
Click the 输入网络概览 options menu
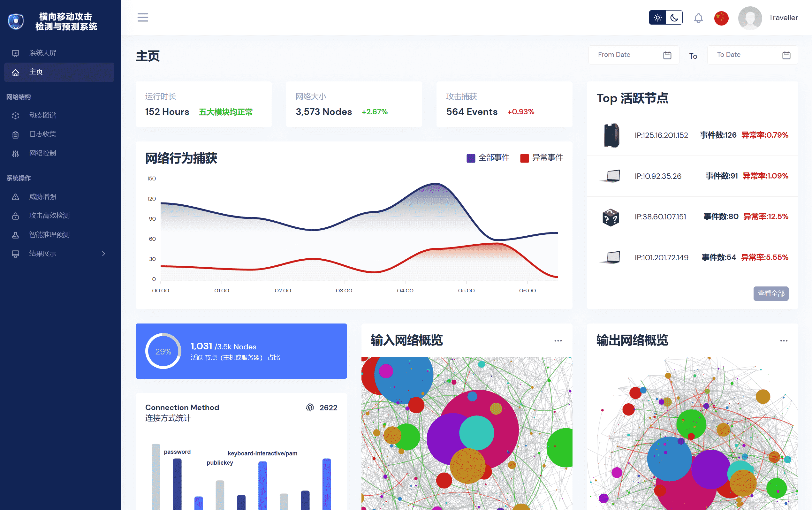pos(558,341)
